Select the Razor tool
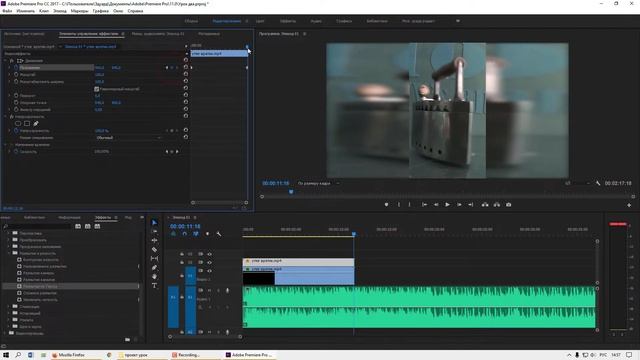Screen dimensions: 640x360 (154, 249)
